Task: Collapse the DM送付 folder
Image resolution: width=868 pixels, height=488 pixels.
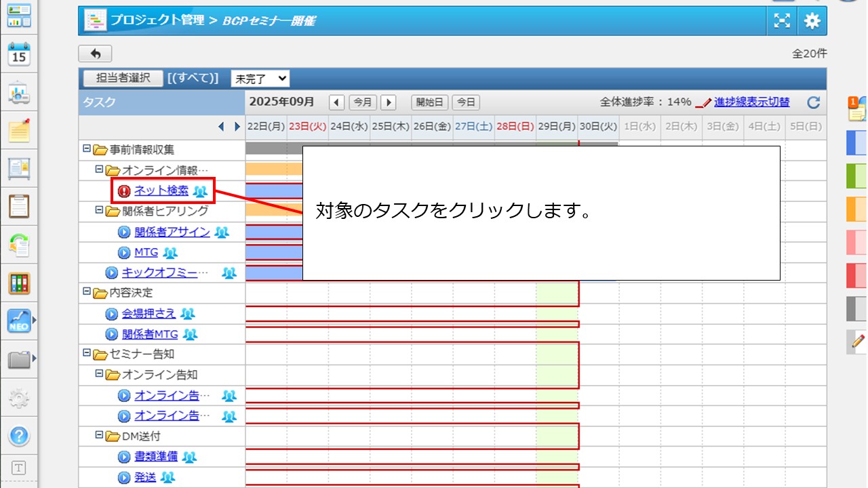Action: [x=99, y=435]
